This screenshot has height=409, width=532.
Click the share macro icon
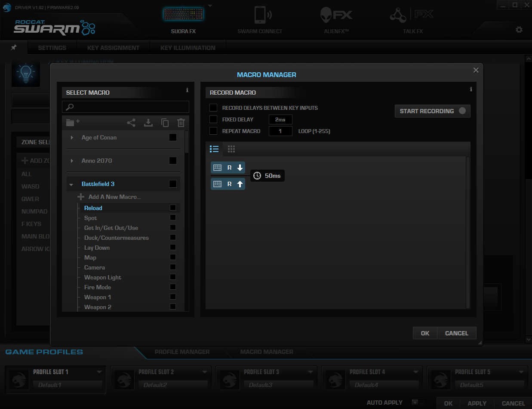coord(131,123)
